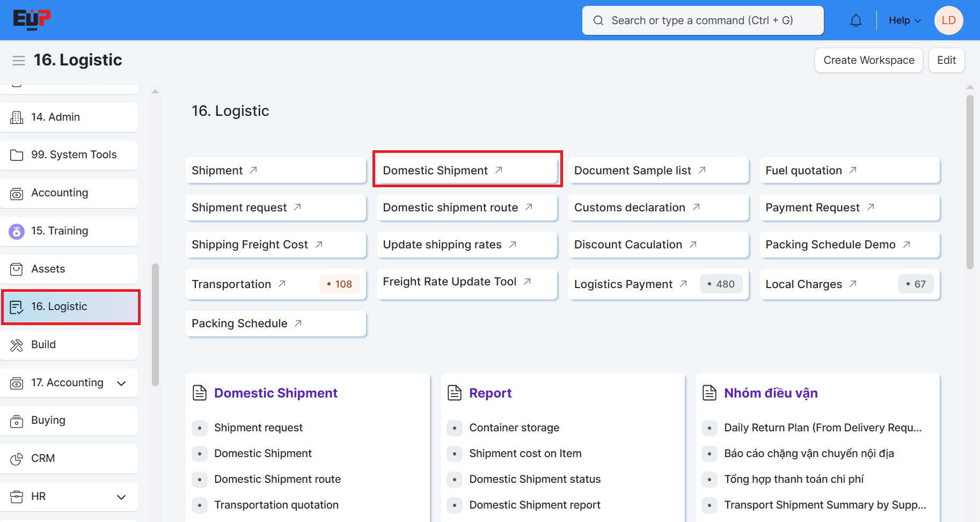The height and width of the screenshot is (522, 980).
Task: Click the Assets sidebar icon
Action: click(x=17, y=269)
